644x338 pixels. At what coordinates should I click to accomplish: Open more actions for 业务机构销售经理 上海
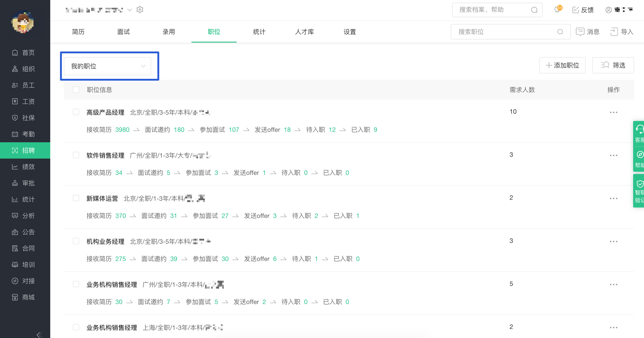(x=613, y=328)
